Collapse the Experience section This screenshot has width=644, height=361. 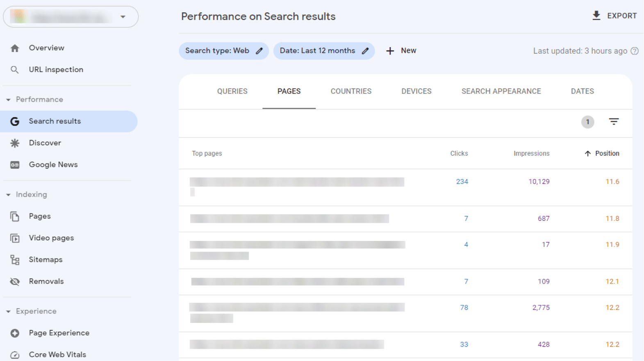8,311
